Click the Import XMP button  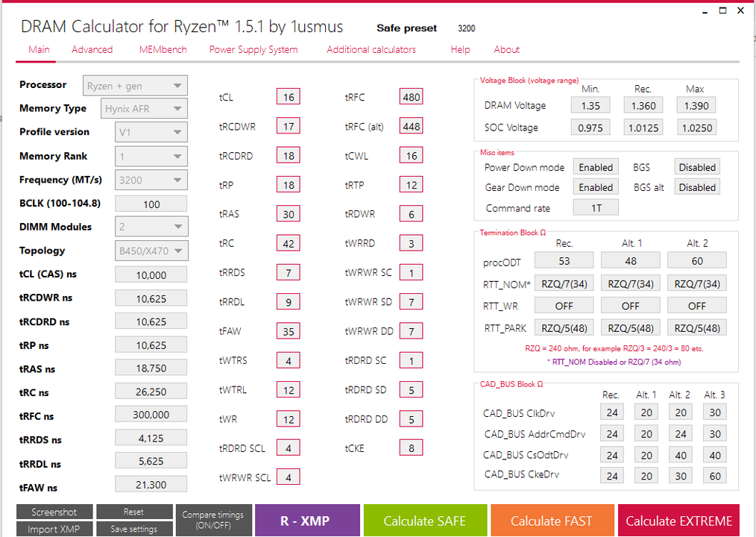(54, 529)
